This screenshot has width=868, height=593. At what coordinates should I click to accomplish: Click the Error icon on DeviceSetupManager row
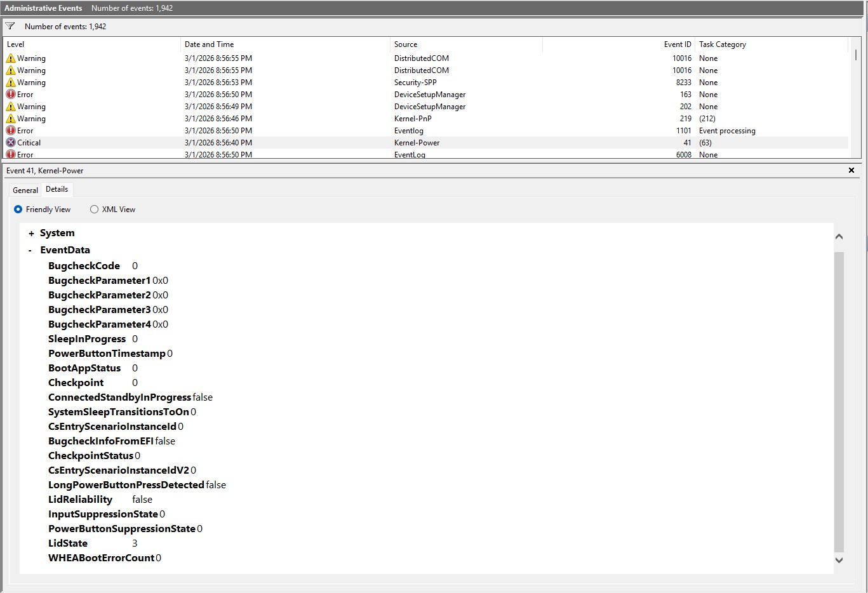[x=11, y=95]
